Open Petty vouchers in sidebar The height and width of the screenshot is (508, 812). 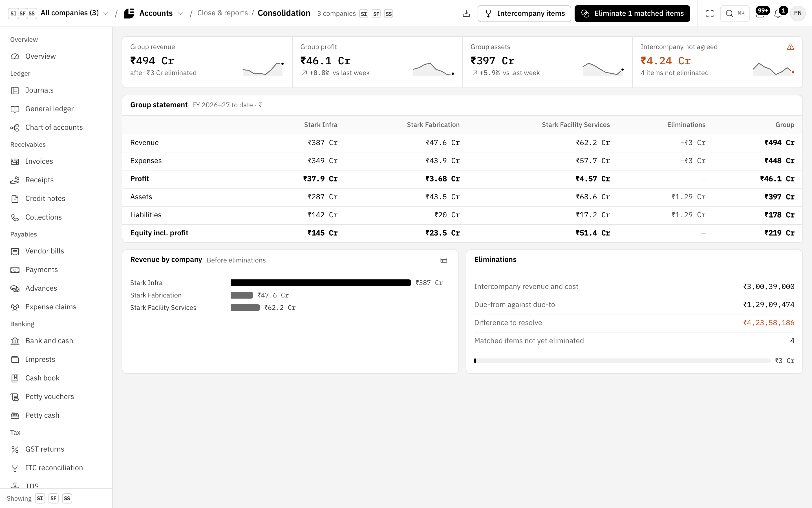point(56,397)
